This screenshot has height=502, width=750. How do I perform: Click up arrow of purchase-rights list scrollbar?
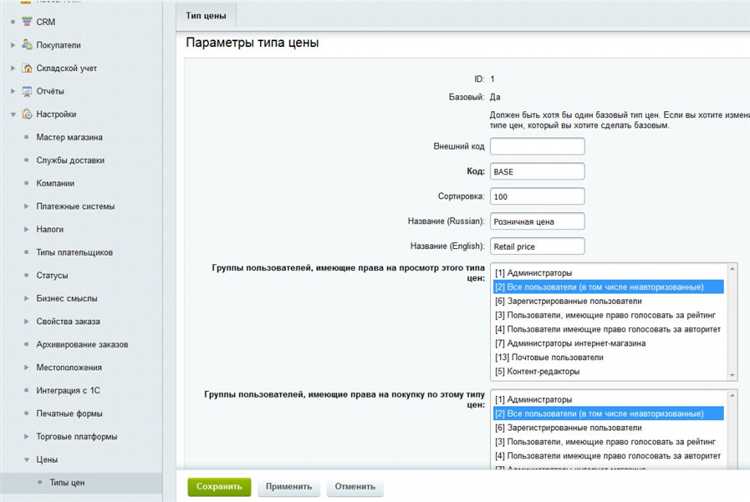coord(732,396)
